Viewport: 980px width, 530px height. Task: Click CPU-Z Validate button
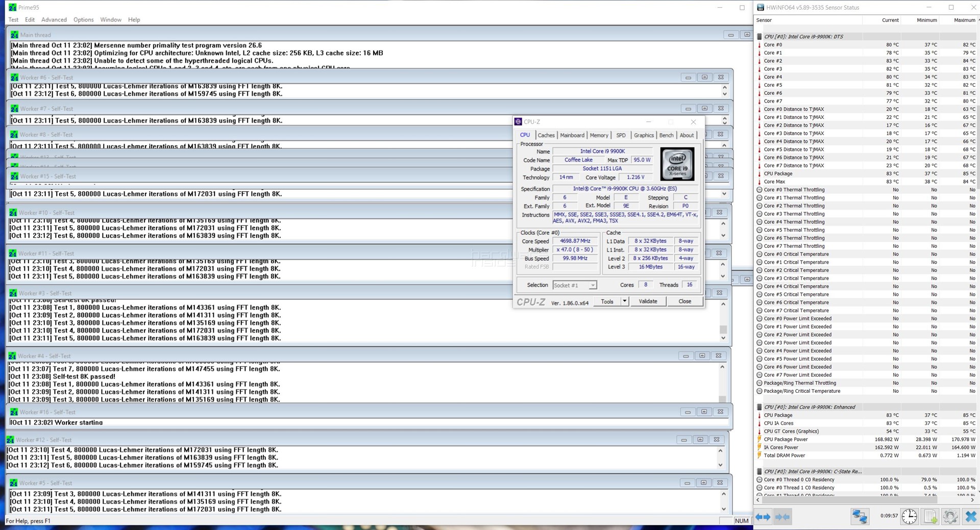648,301
